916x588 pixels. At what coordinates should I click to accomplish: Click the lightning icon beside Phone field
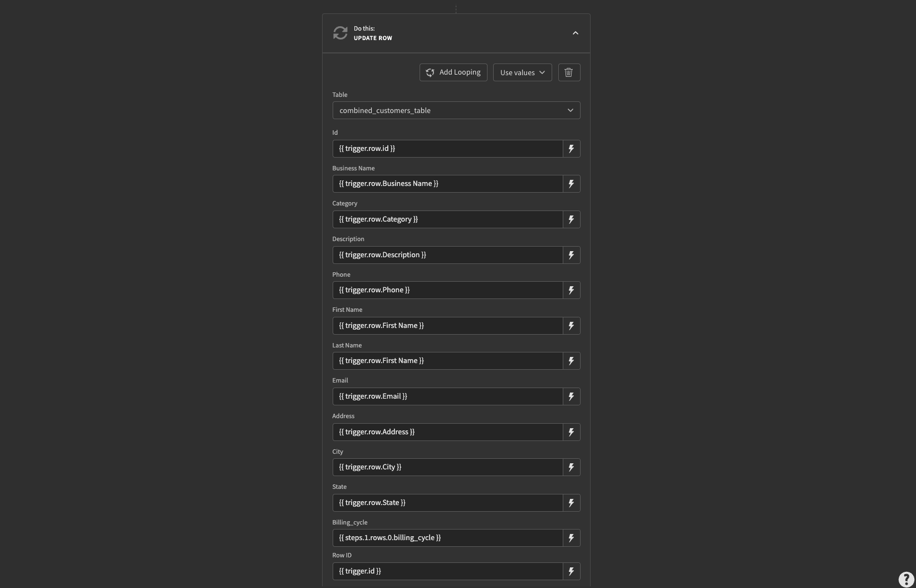coord(571,290)
